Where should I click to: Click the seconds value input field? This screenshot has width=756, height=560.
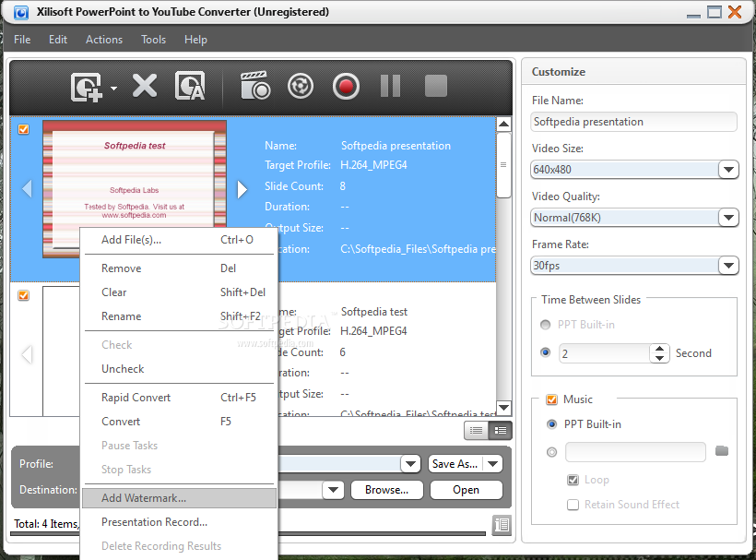click(x=605, y=353)
